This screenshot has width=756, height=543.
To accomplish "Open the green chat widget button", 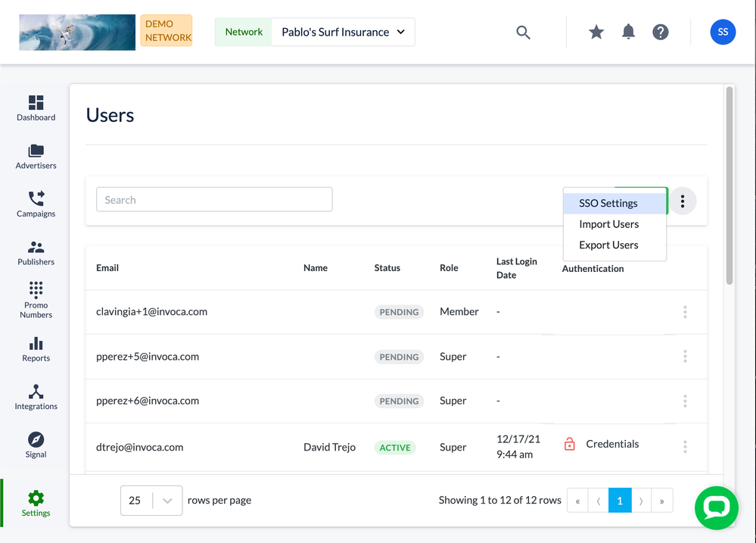I will coord(716,507).
